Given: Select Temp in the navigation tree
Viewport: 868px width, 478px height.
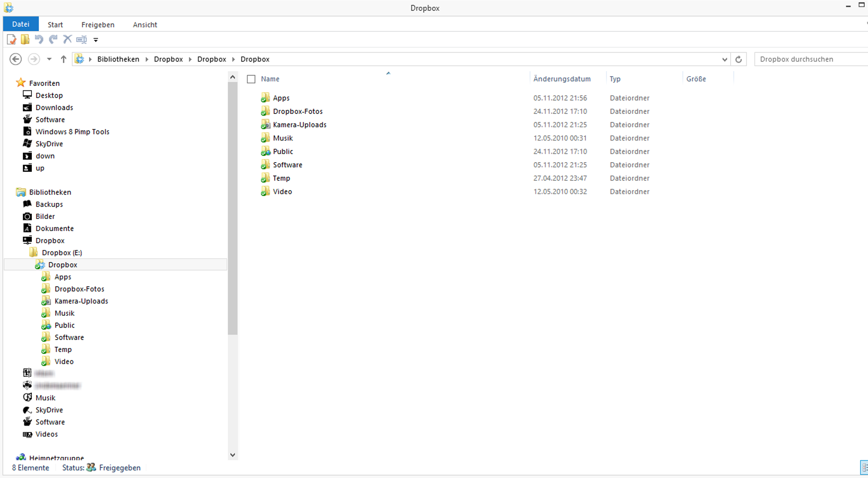Looking at the screenshot, I should point(63,350).
